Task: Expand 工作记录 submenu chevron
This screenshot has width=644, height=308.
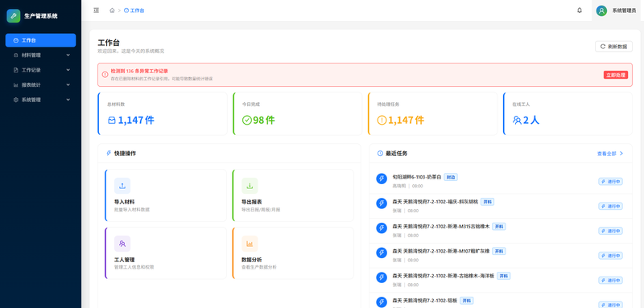Action: click(68, 70)
